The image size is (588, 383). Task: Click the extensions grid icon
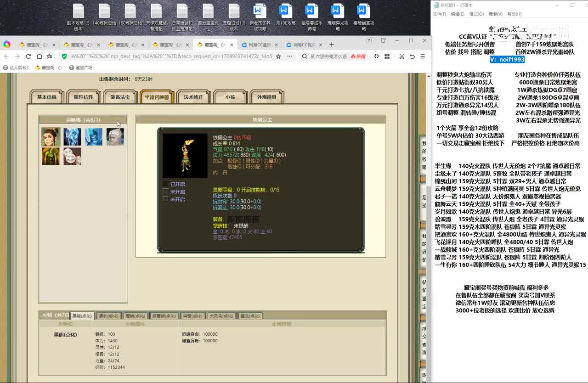tap(387, 56)
